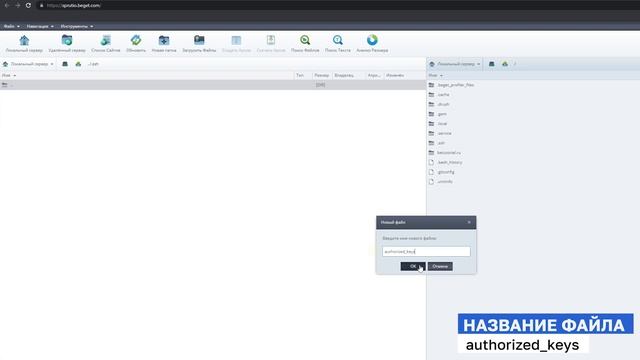Confirm new file with OK button
Viewport: 640px width, 360px height.
click(x=413, y=266)
